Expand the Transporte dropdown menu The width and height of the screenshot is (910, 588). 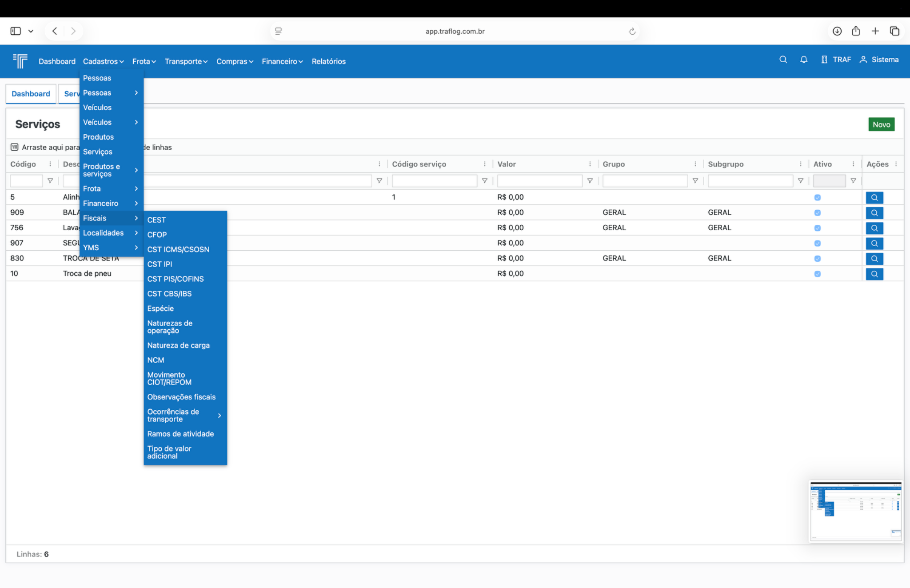click(186, 61)
